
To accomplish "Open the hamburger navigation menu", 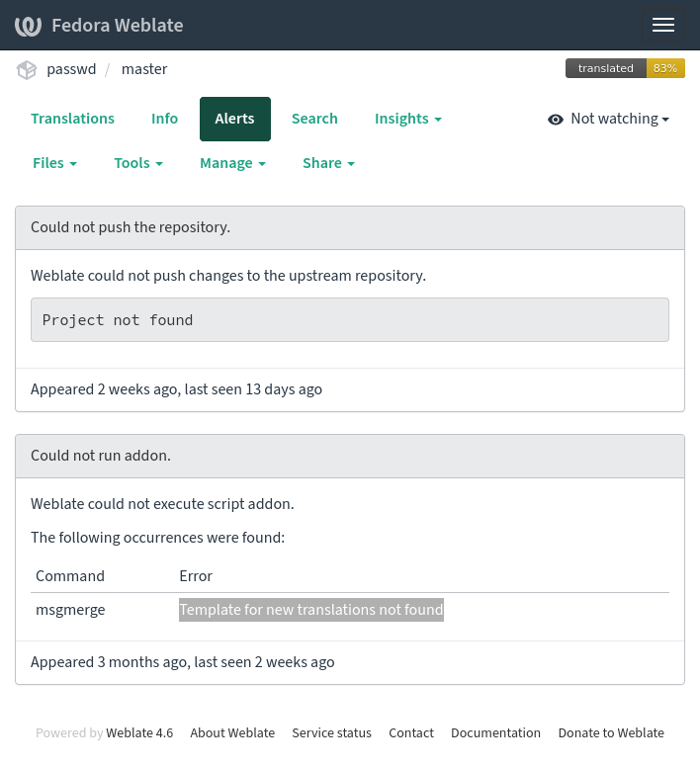I will click(x=662, y=25).
